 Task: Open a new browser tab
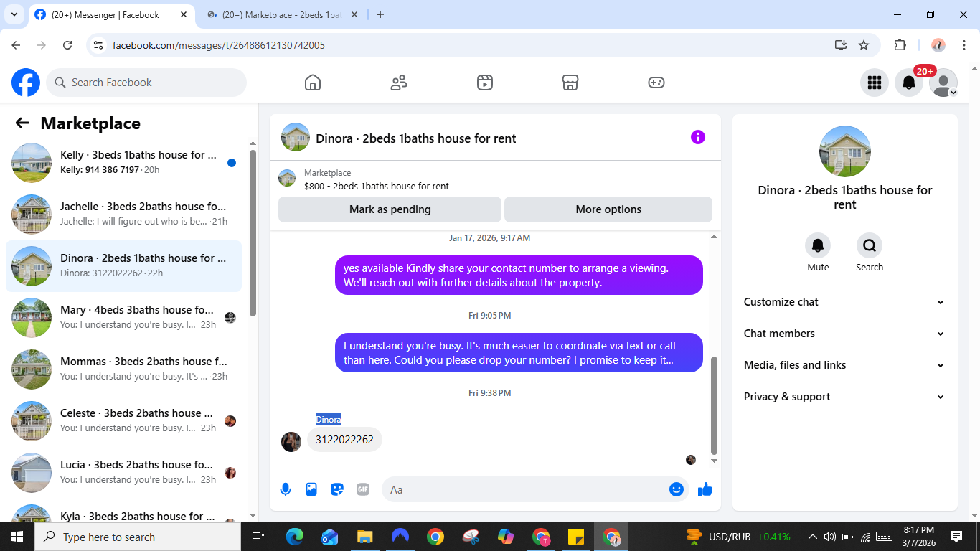380,14
